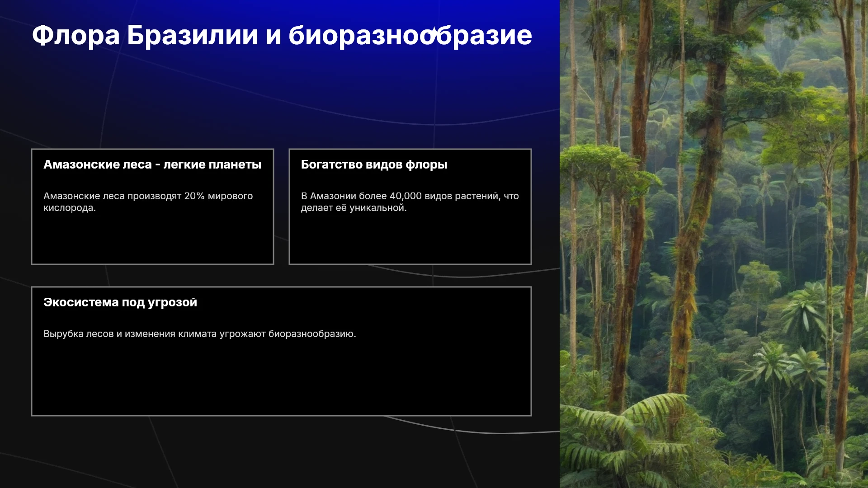This screenshot has width=868, height=488.
Task: Click the paragraph starting "В Амазонии более"
Action: coord(410,202)
